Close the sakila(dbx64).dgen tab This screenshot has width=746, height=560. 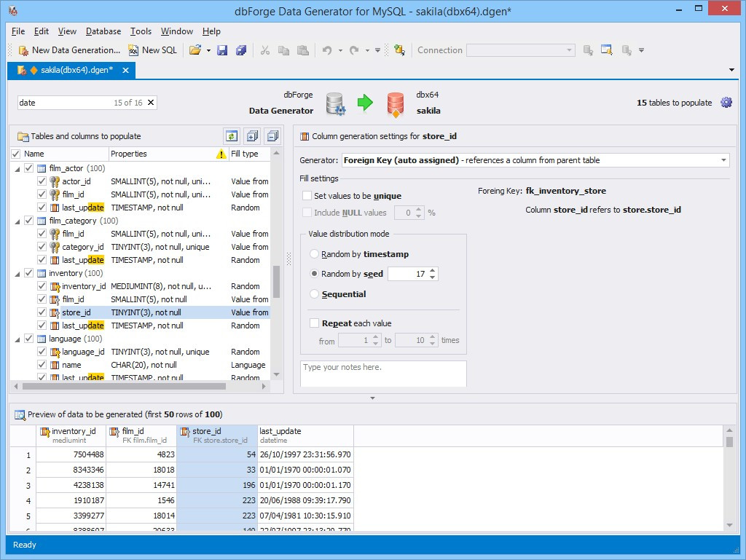tap(125, 71)
